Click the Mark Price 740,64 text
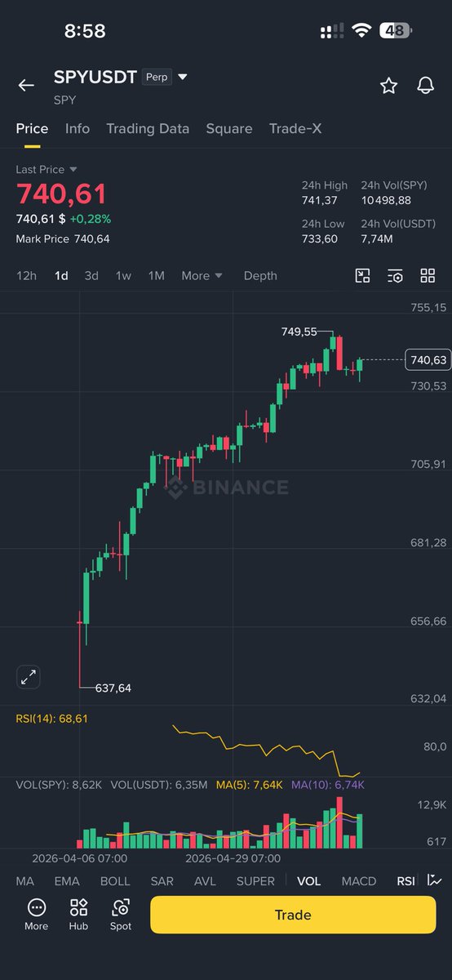 click(63, 238)
